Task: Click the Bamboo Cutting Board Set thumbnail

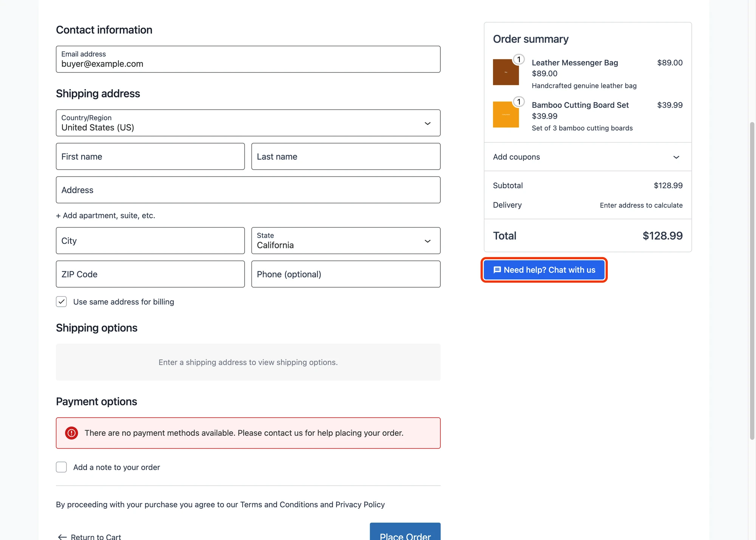Action: click(506, 114)
